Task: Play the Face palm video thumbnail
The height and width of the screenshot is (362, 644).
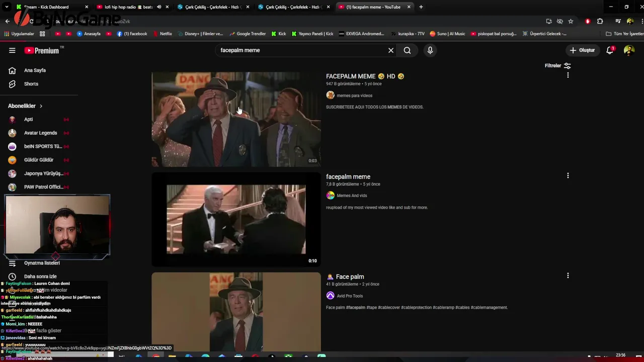Action: tap(236, 312)
